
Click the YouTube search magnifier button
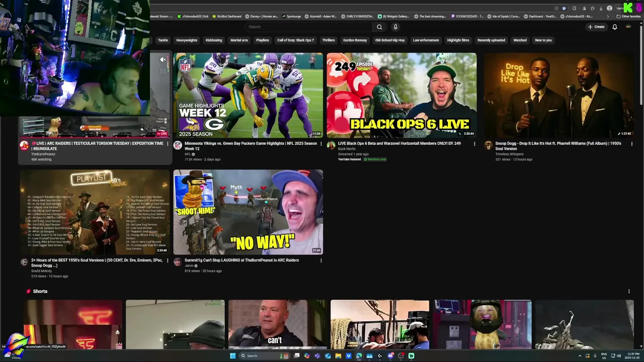click(x=379, y=27)
